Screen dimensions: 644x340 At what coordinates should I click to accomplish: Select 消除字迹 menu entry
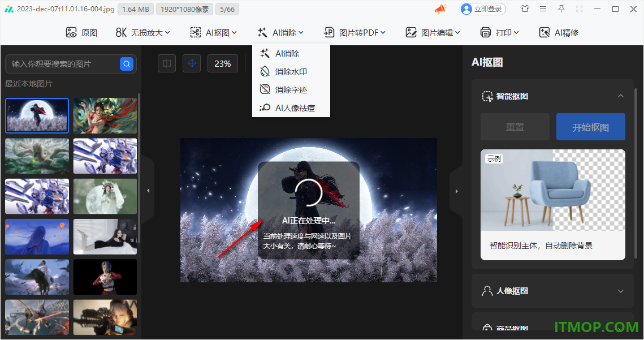click(x=291, y=89)
